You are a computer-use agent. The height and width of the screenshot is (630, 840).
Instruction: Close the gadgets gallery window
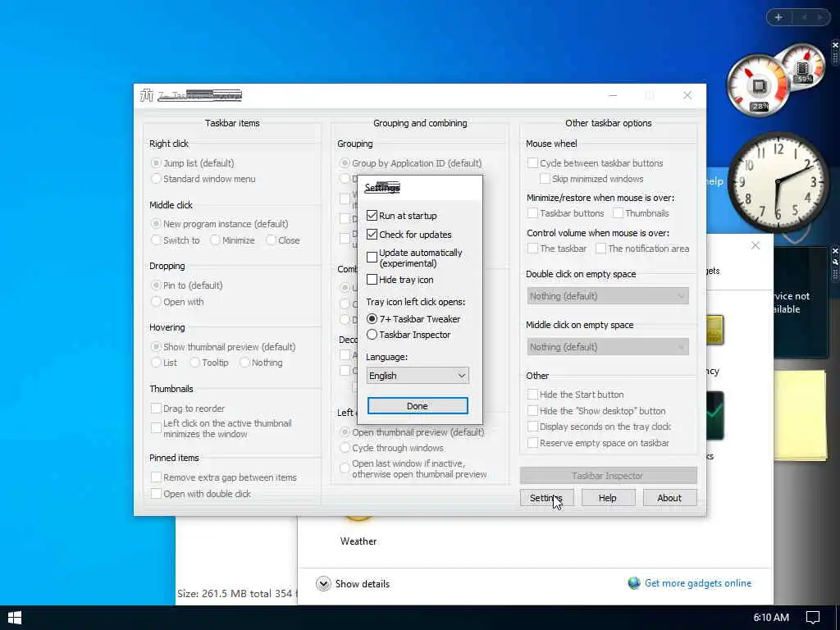[x=756, y=245]
